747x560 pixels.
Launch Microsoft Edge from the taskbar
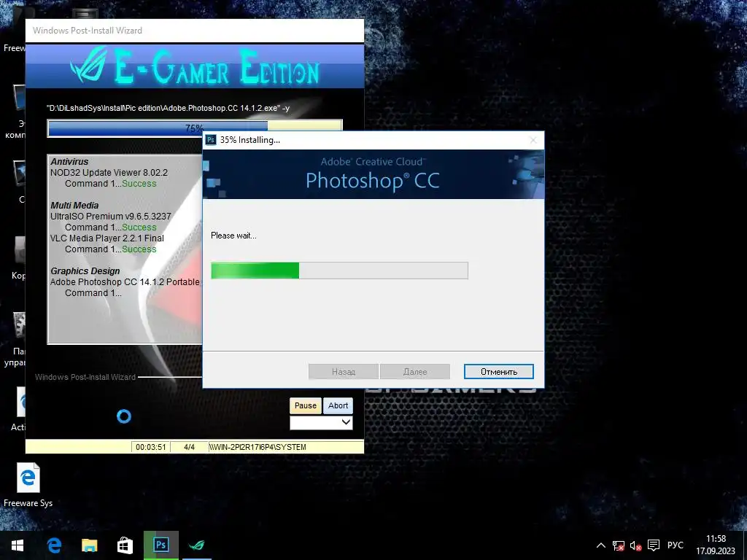point(54,545)
